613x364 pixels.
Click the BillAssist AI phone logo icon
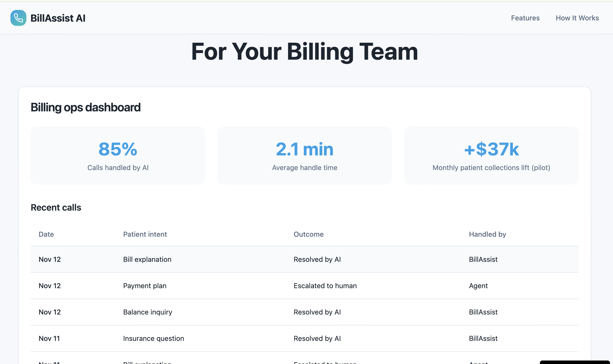(18, 18)
